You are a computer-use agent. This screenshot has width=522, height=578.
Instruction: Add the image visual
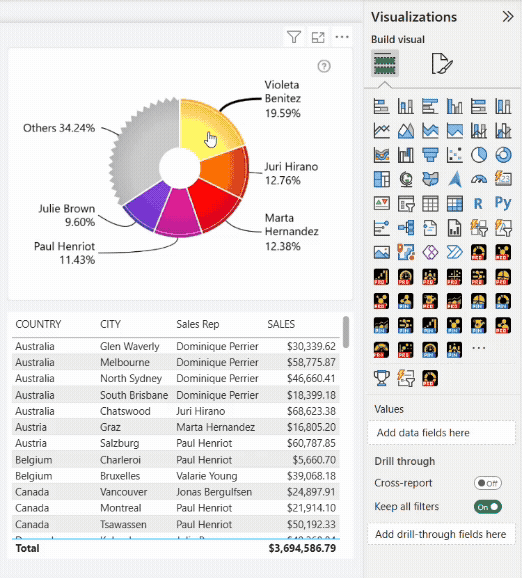[x=381, y=252]
